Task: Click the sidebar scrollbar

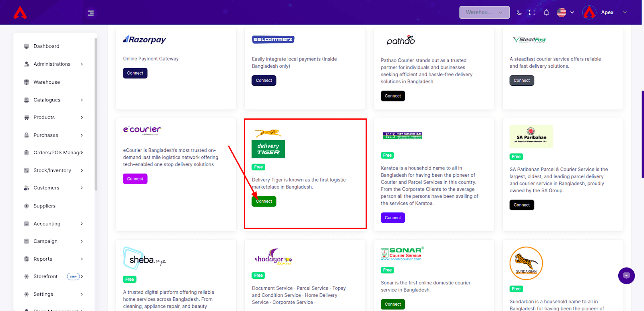Action: pyautogui.click(x=96, y=115)
